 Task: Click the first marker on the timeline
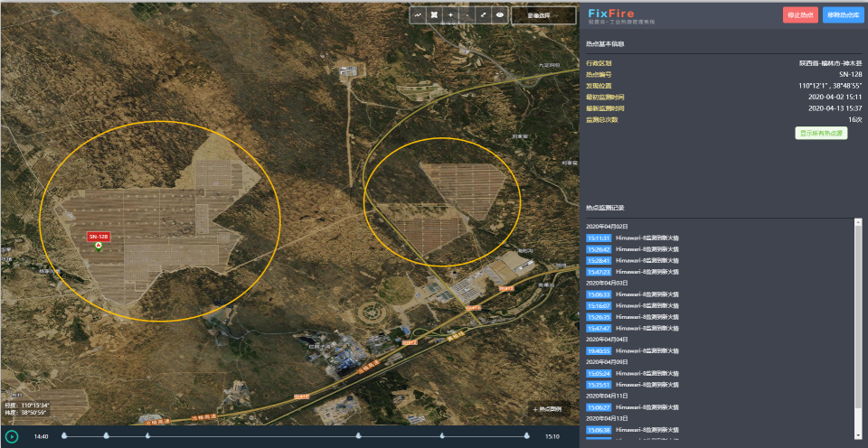tap(64, 436)
